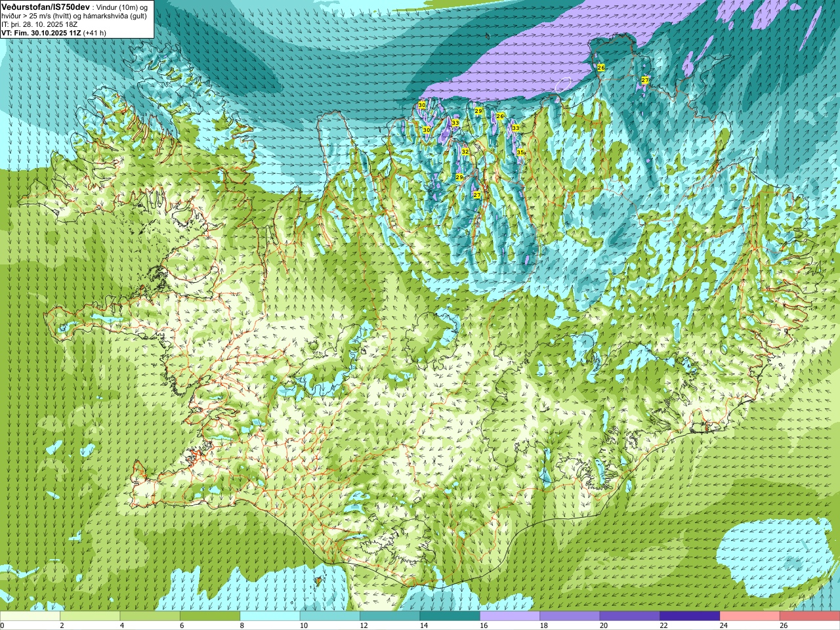
Task: Pick the 2–4 m/s light green legend swatch
Action: coord(90,616)
